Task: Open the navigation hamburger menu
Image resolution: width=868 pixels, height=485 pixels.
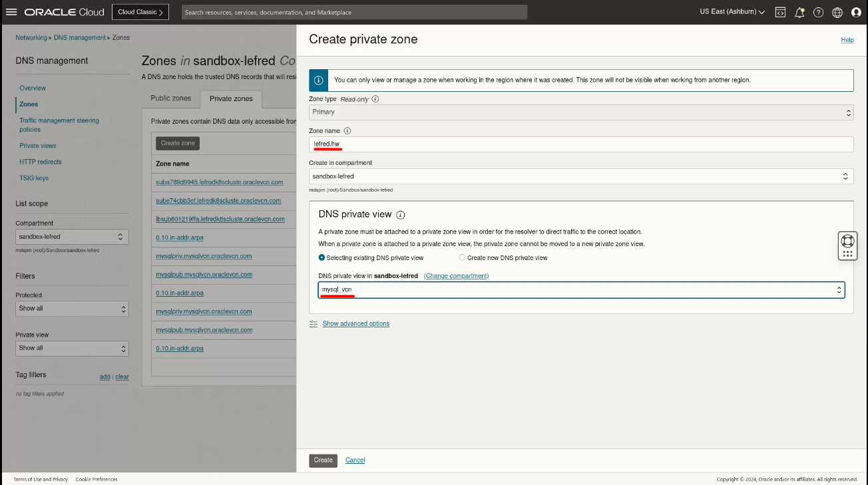Action: (x=11, y=11)
